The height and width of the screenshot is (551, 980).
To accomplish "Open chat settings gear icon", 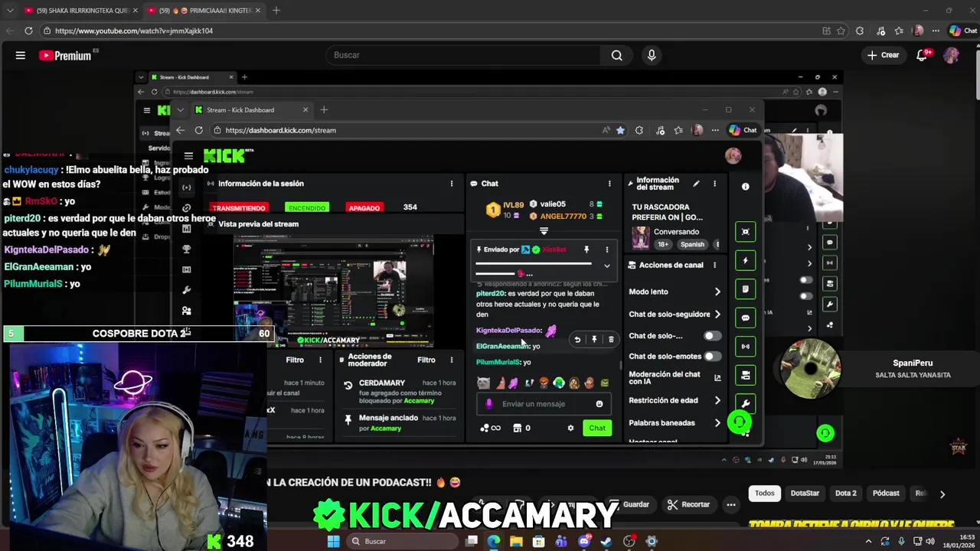I will tap(570, 428).
